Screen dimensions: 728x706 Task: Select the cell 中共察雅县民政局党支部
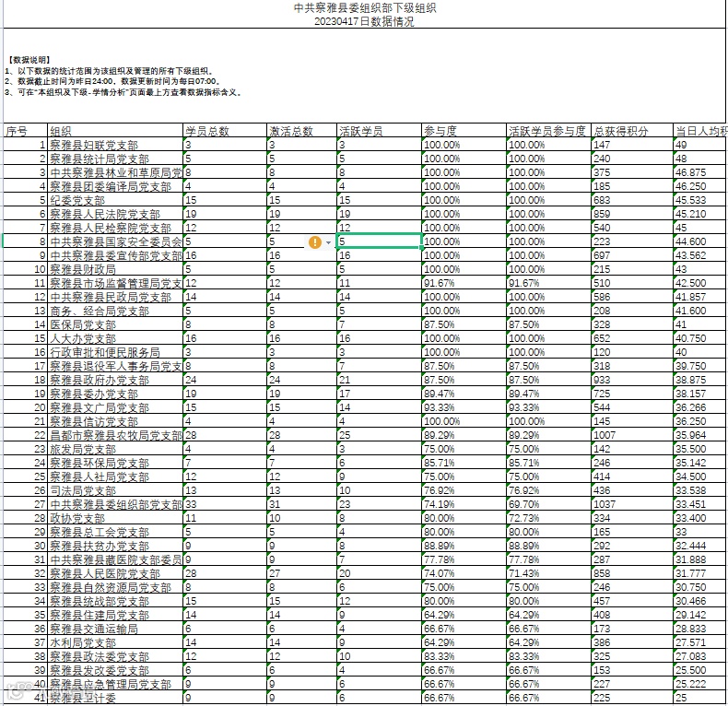tap(115, 297)
